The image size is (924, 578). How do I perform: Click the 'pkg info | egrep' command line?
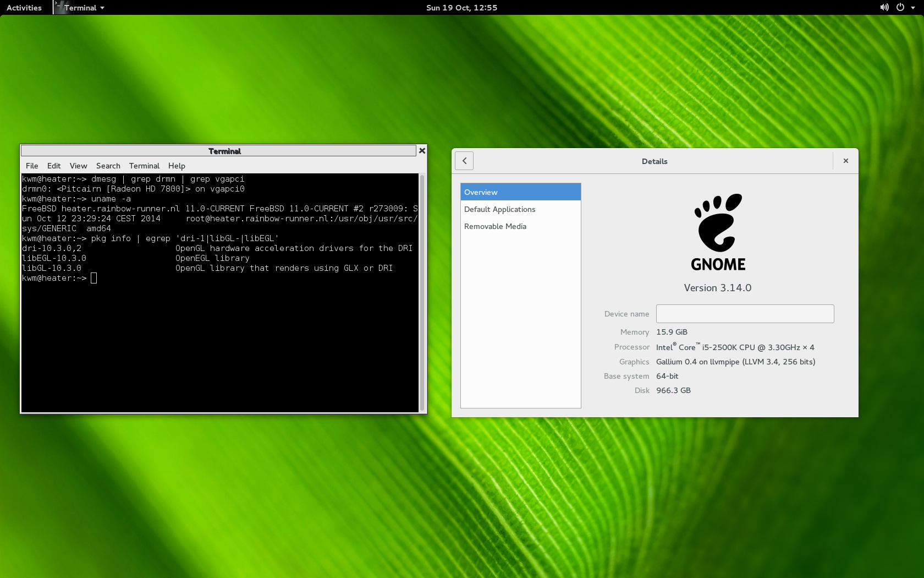[x=150, y=238]
